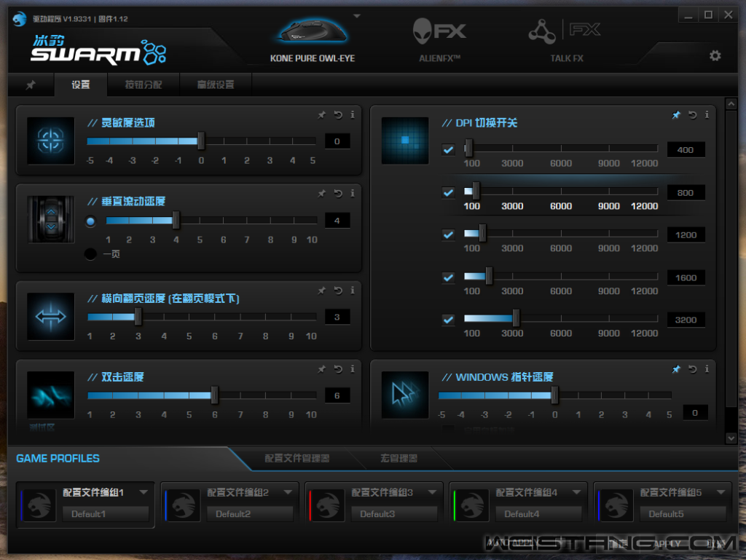Switch to the 设置 tab
This screenshot has height=560, width=746.
(x=80, y=84)
